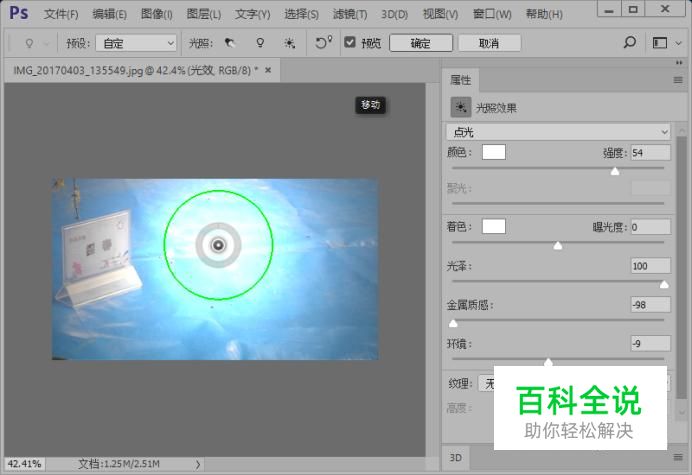Adjust the 光泽 gloss slider handle
Viewport: 692px width, 475px height.
[664, 284]
